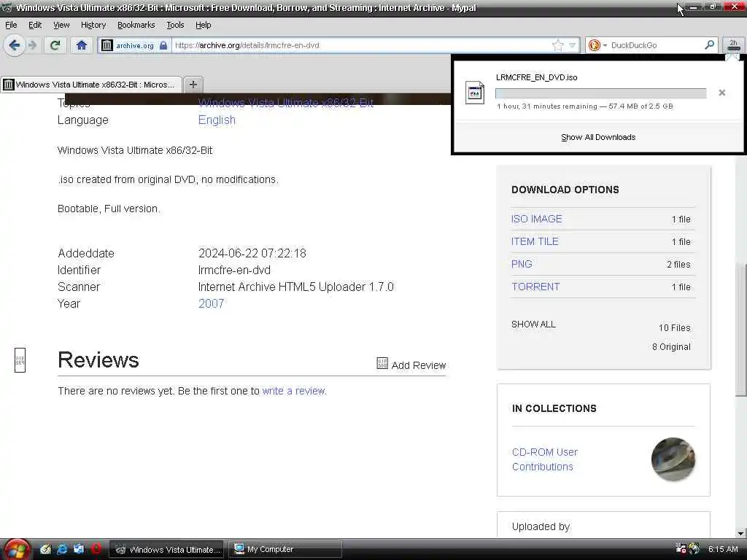Image resolution: width=747 pixels, height=560 pixels.
Task: Cancel the LRMCFRE_EN_DVD.iso download
Action: click(721, 93)
